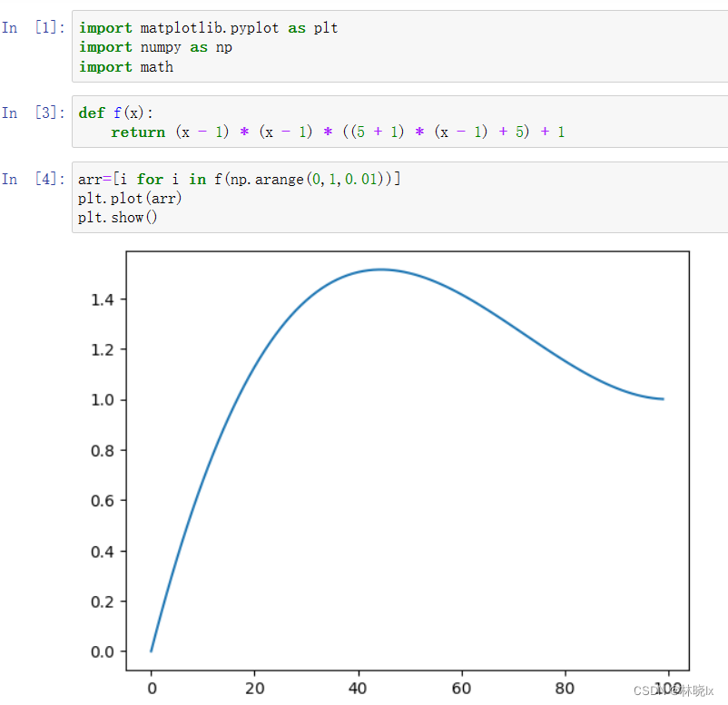This screenshot has width=728, height=705.
Task: Click the 'import matplotlib.pyplot as plt' code line
Action: click(x=208, y=28)
